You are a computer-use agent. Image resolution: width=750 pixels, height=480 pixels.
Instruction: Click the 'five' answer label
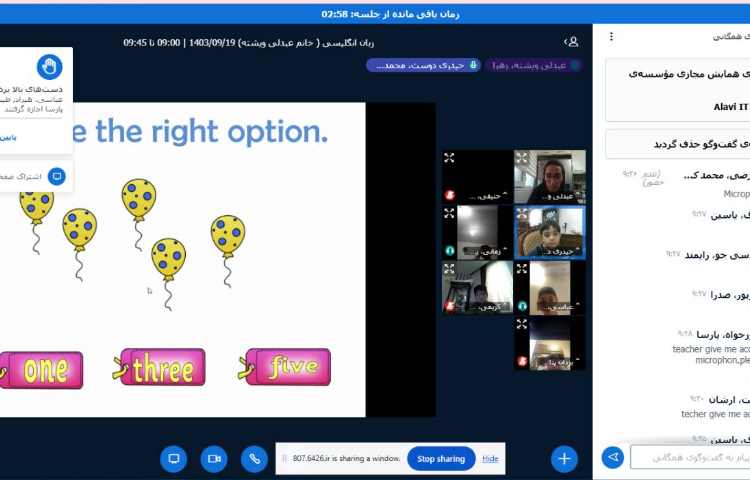(x=288, y=367)
